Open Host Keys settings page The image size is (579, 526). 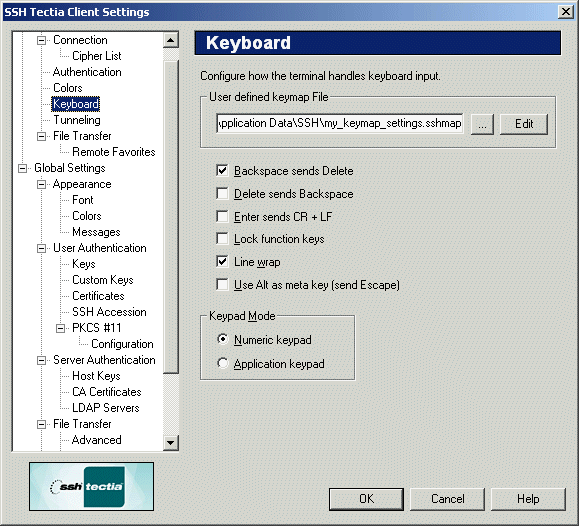(x=96, y=376)
